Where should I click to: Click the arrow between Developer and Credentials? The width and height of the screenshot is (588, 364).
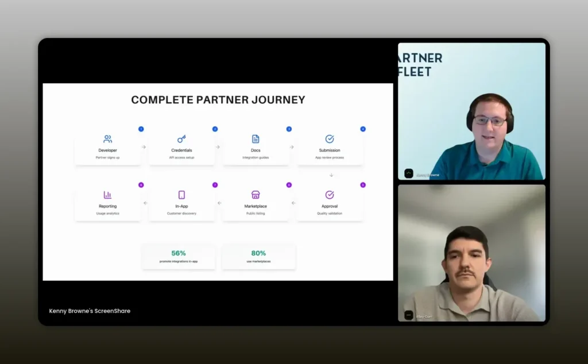[x=144, y=147]
